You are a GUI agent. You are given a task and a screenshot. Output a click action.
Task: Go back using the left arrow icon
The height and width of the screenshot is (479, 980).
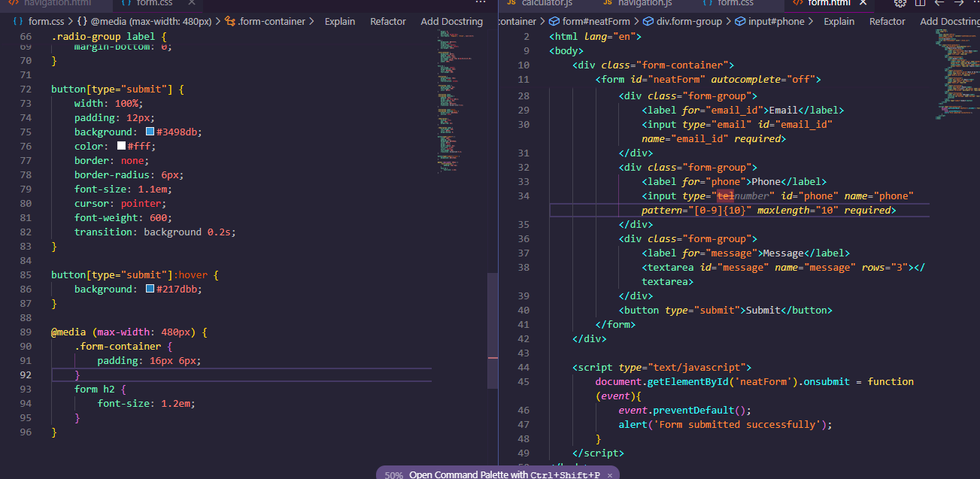939,3
